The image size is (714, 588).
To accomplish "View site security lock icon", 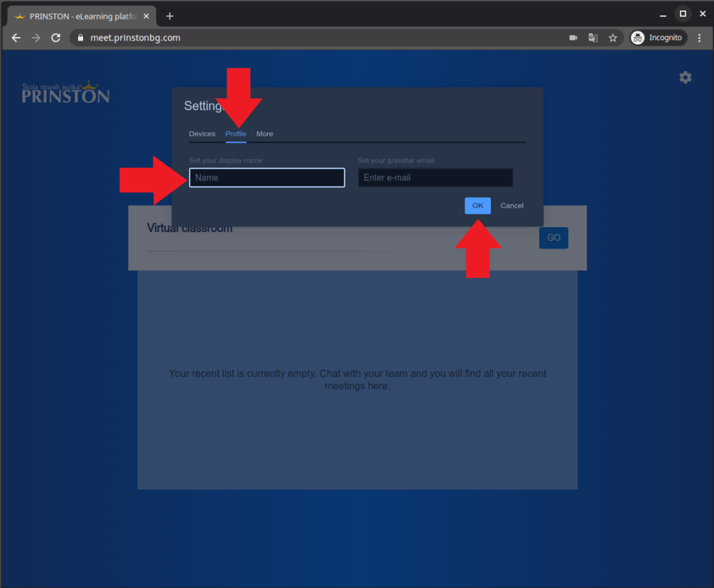I will tap(81, 38).
